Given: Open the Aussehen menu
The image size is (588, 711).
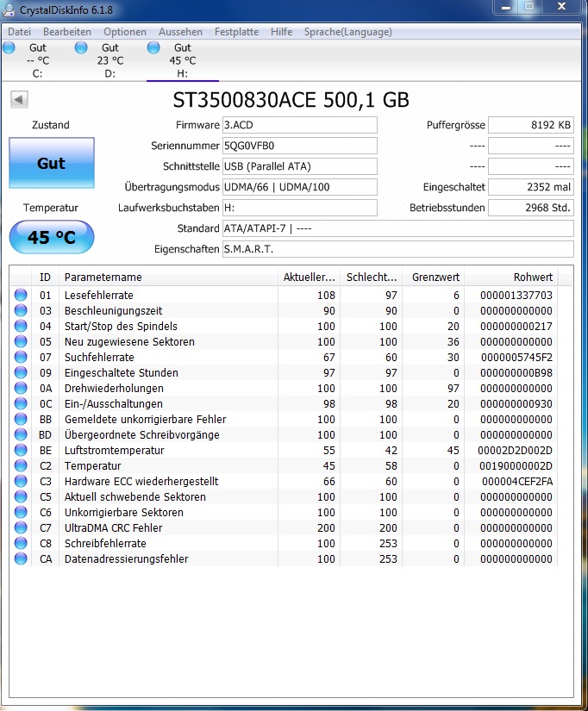Looking at the screenshot, I should pos(180,32).
